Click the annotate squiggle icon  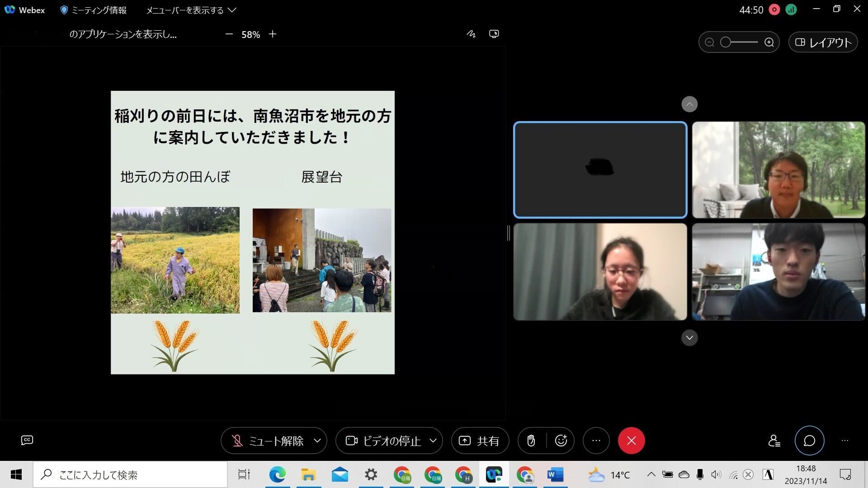coord(471,34)
